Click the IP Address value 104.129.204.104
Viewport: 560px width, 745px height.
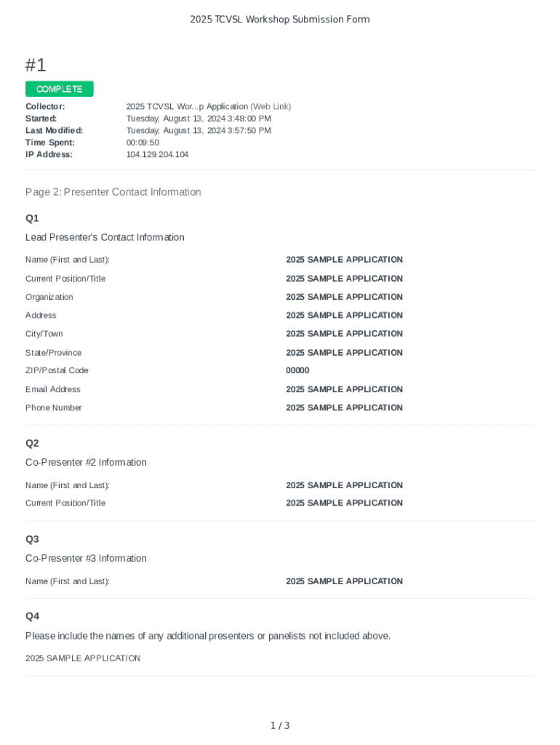tap(157, 154)
